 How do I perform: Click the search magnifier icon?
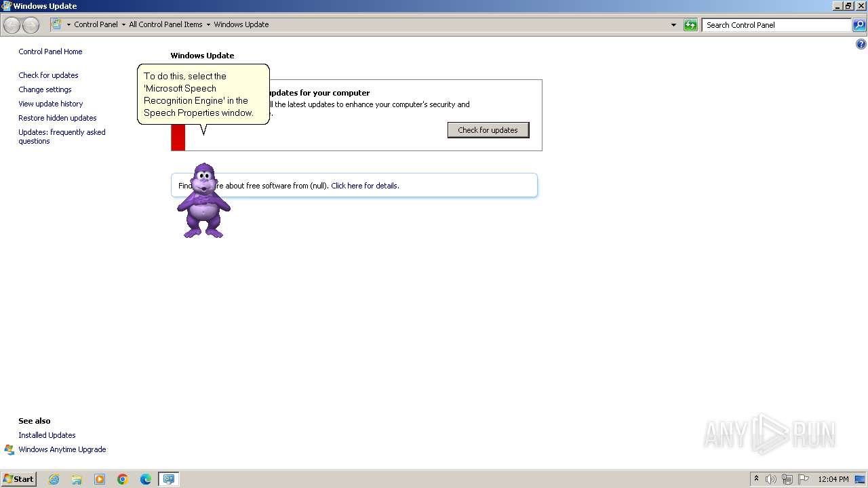pyautogui.click(x=859, y=25)
